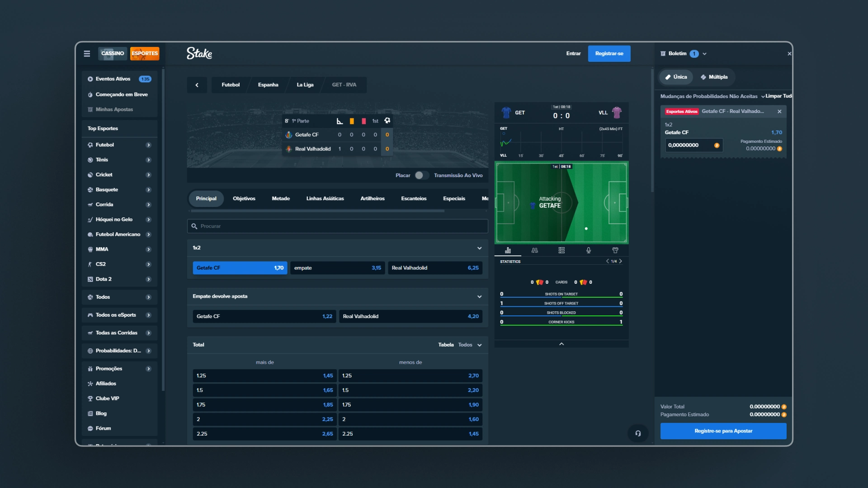Open Boletim dropdown chevron
The height and width of the screenshot is (488, 868).
(705, 54)
